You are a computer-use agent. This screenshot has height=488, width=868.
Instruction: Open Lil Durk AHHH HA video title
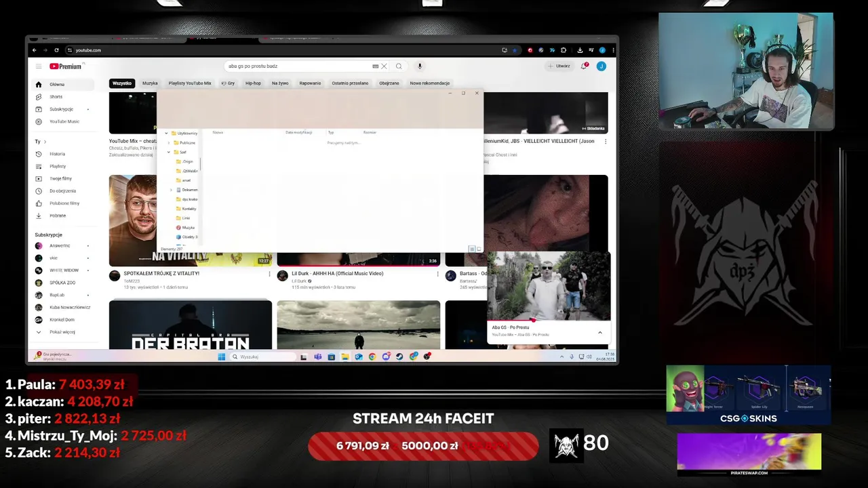coord(337,273)
